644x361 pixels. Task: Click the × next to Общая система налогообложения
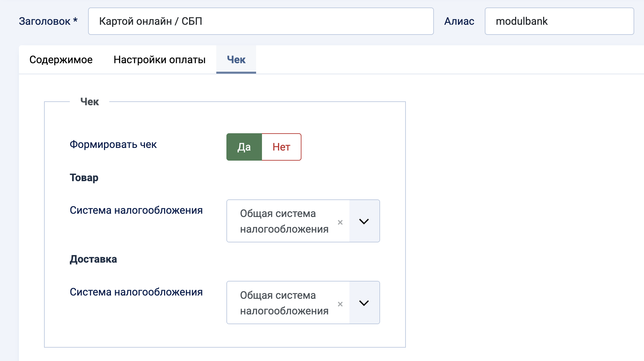(340, 222)
